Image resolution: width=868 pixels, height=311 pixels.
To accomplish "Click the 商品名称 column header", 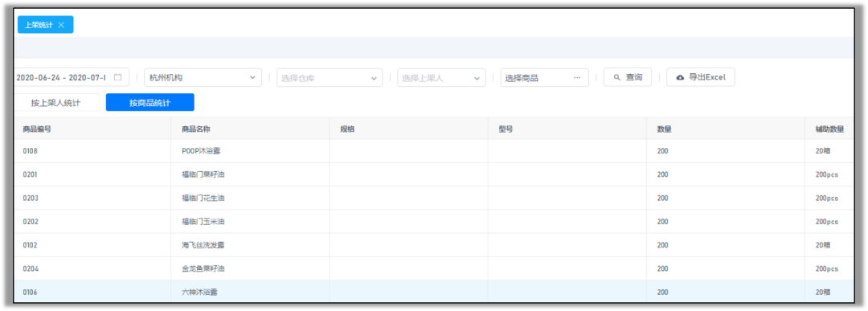I will point(196,129).
